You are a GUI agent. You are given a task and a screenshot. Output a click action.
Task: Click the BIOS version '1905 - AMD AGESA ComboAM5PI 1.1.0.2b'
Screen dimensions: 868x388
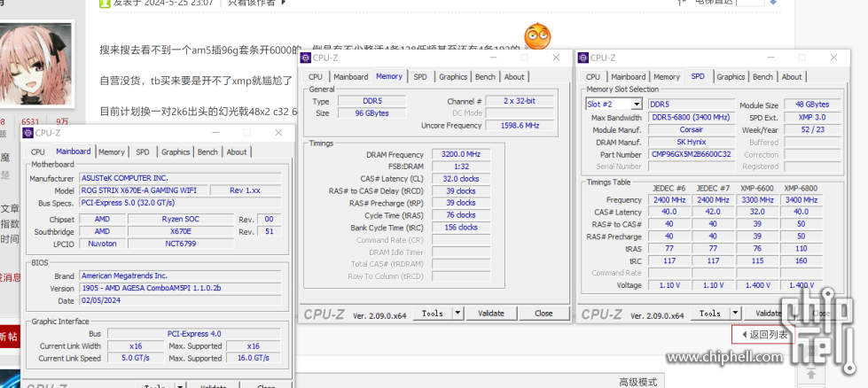pos(181,288)
